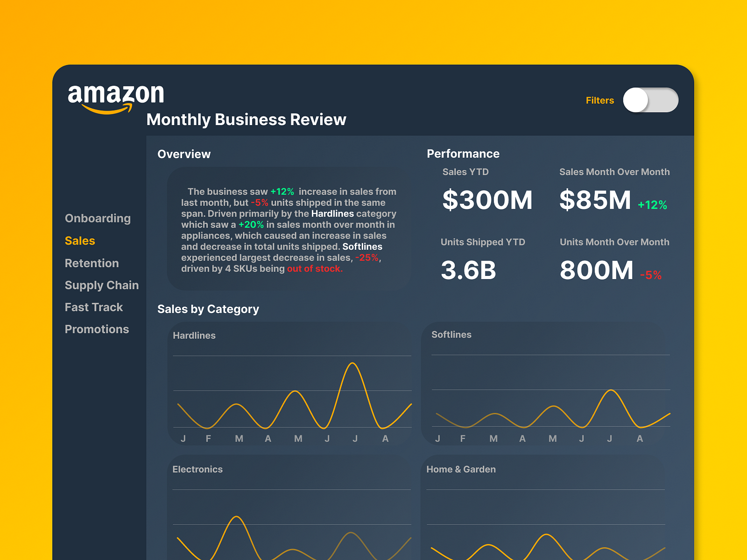This screenshot has width=747, height=560.
Task: Click the F month label under Softlines
Action: pos(463,439)
